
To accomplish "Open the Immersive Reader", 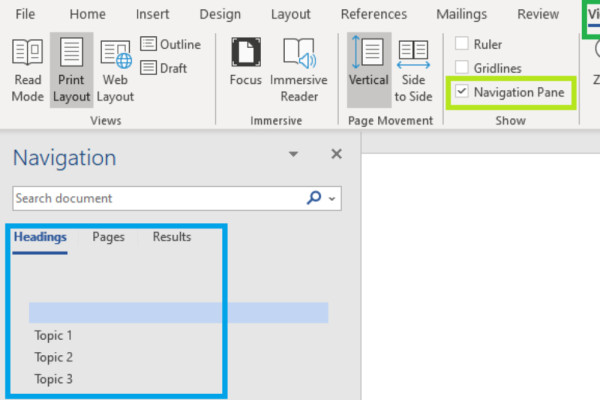I will pyautogui.click(x=299, y=70).
